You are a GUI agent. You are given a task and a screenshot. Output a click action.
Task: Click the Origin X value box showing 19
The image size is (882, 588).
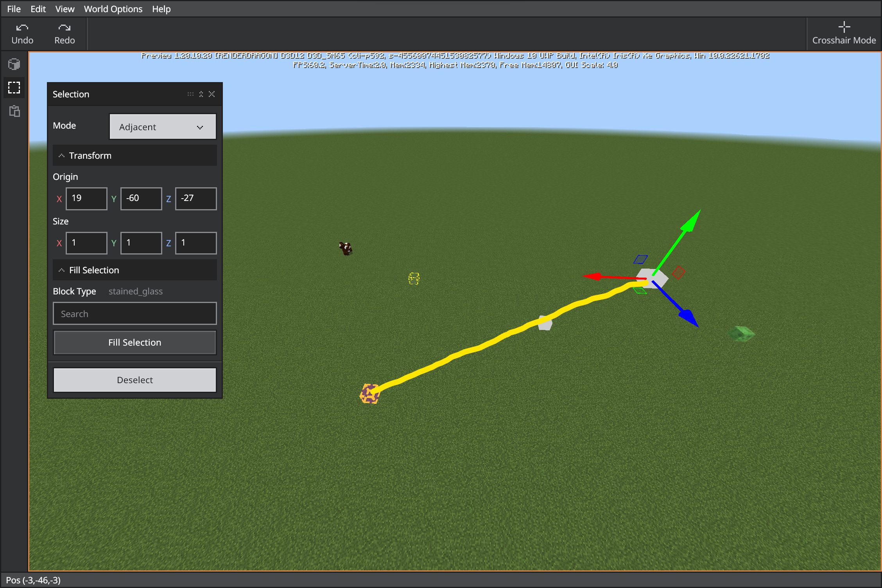point(86,198)
